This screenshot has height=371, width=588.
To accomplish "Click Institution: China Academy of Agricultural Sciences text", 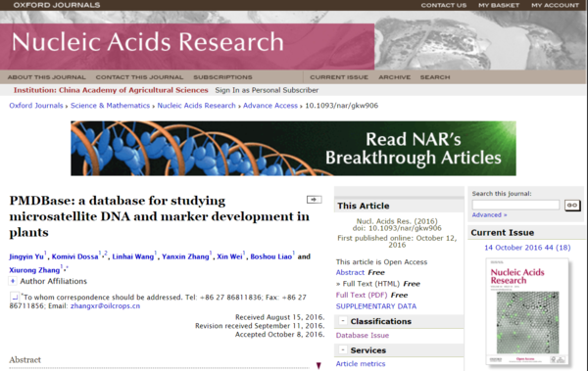I will click(111, 90).
